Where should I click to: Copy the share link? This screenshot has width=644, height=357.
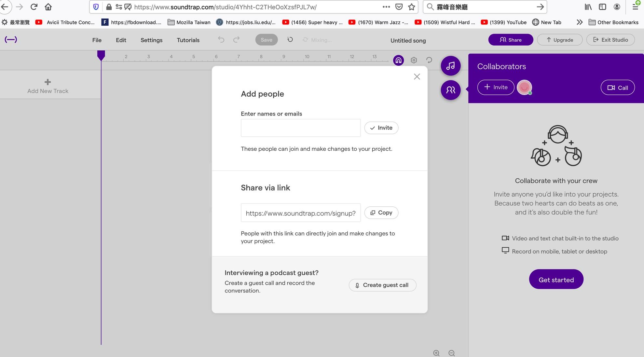click(381, 213)
